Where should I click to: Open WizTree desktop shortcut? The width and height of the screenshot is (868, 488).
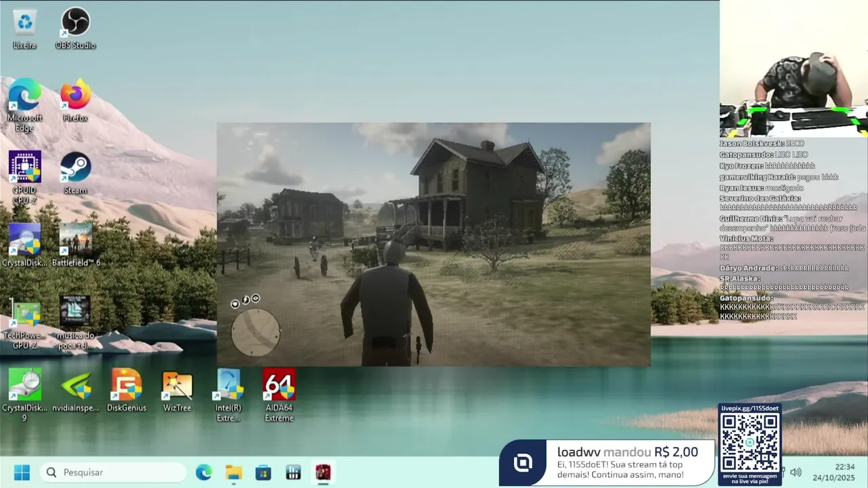coord(177,390)
